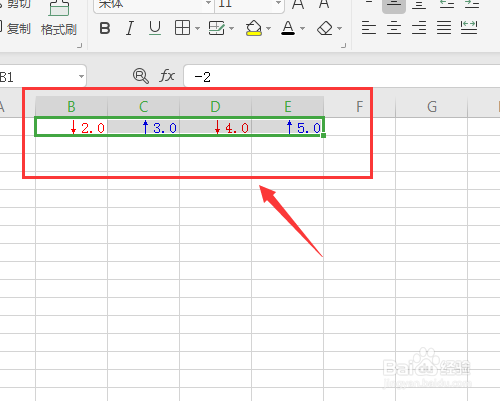Click the selection fill handle at E1
Viewport: 500px width, 401px height.
pyautogui.click(x=323, y=135)
